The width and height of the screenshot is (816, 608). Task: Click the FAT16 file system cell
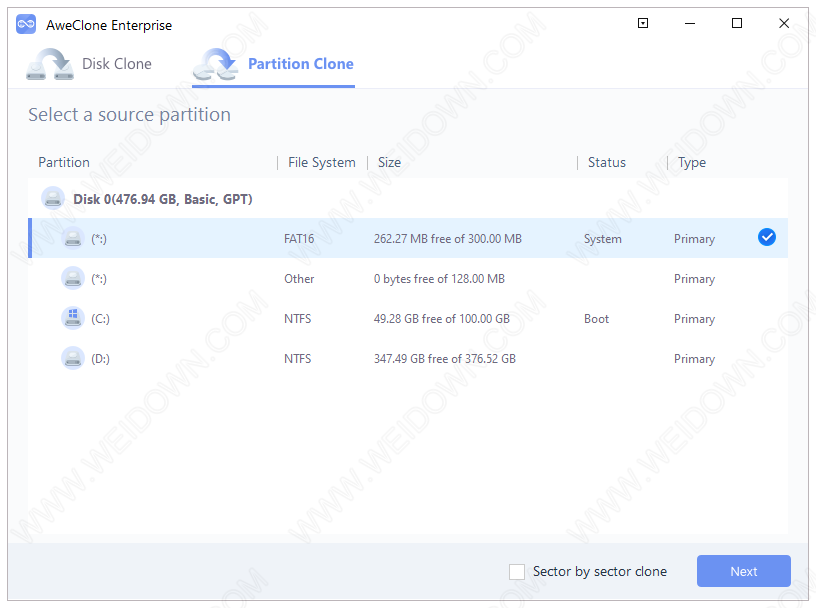[299, 239]
